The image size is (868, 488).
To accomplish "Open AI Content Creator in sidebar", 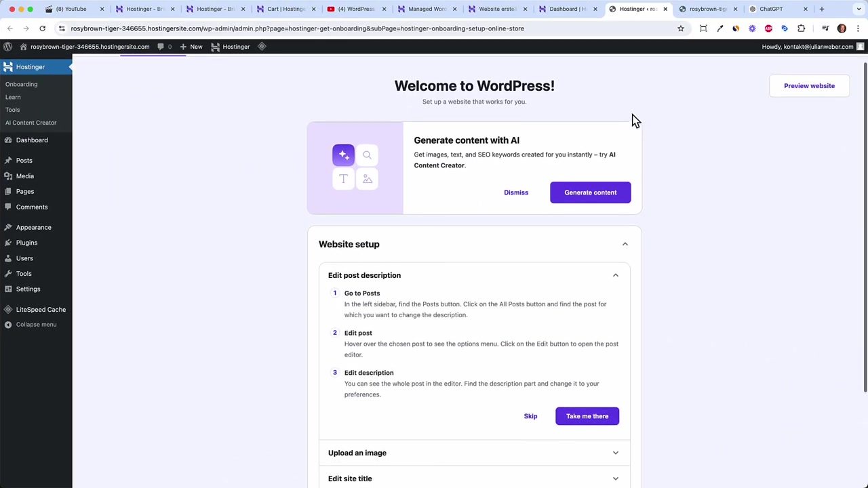I will point(31,123).
